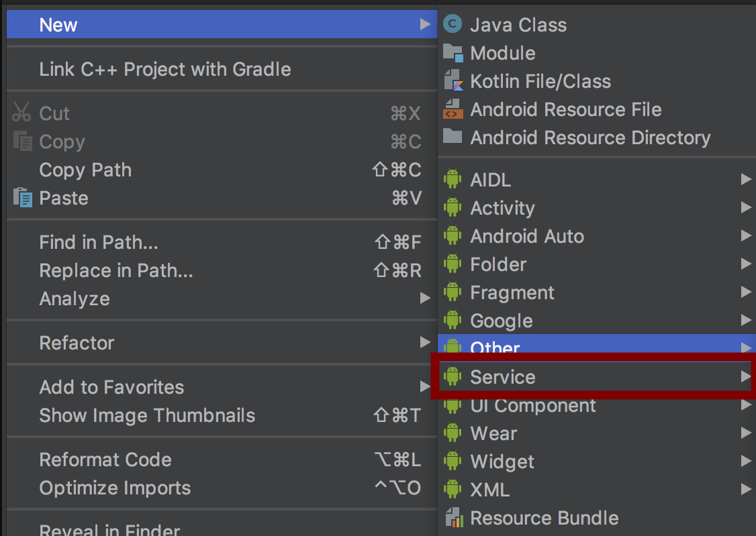The height and width of the screenshot is (536, 756).
Task: Choose Find in Path menu entry
Action: [99, 242]
